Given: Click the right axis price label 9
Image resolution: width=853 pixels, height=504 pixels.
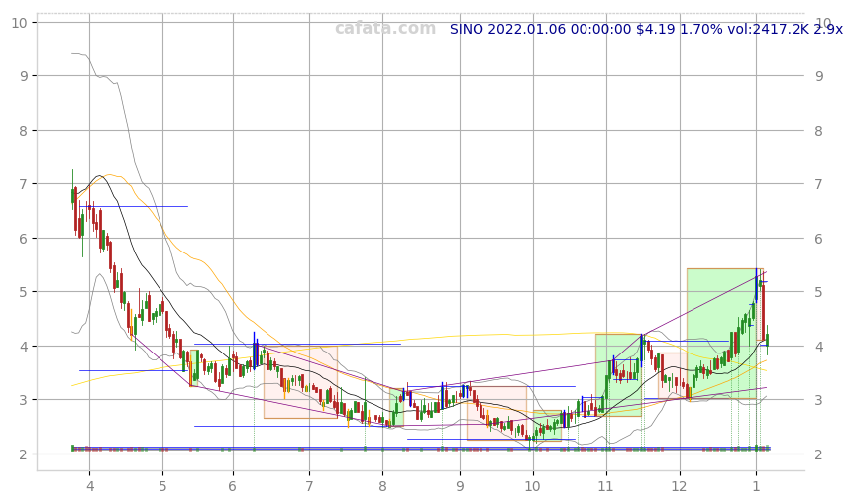Looking at the screenshot, I should (x=819, y=76).
